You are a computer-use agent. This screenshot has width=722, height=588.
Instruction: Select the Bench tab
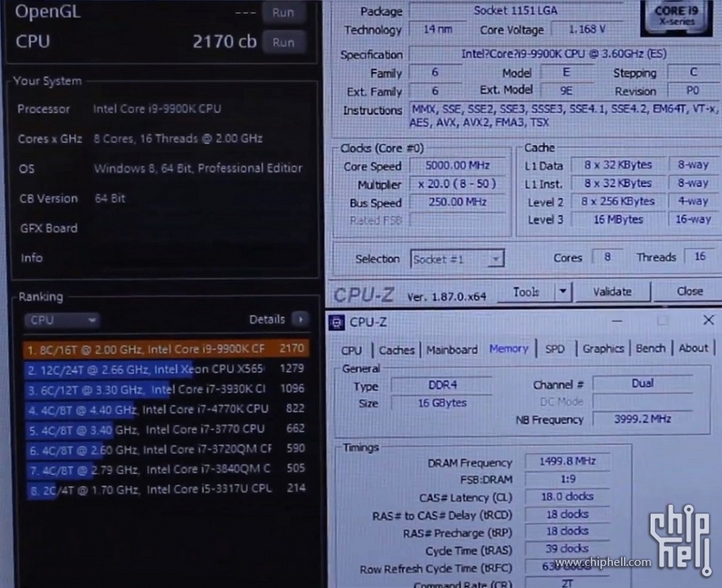(x=651, y=349)
